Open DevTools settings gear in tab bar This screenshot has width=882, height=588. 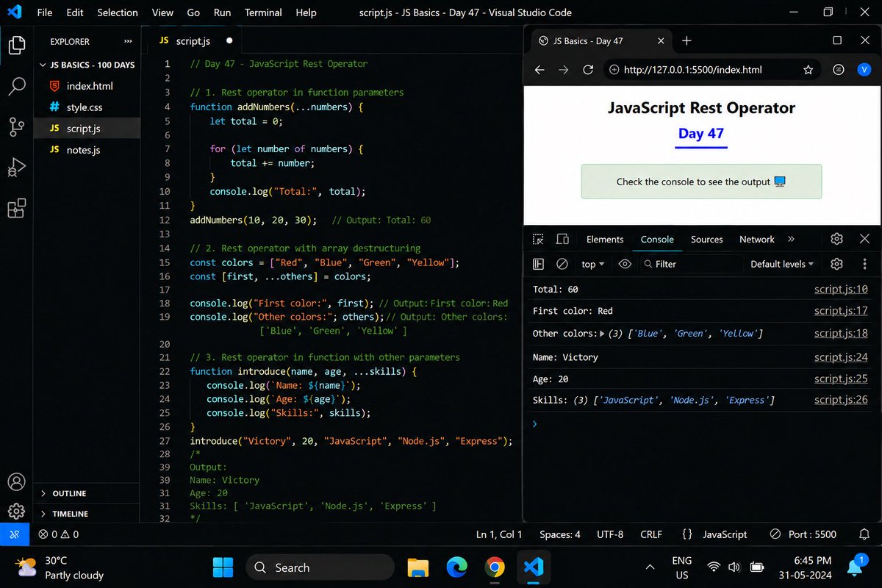click(836, 239)
